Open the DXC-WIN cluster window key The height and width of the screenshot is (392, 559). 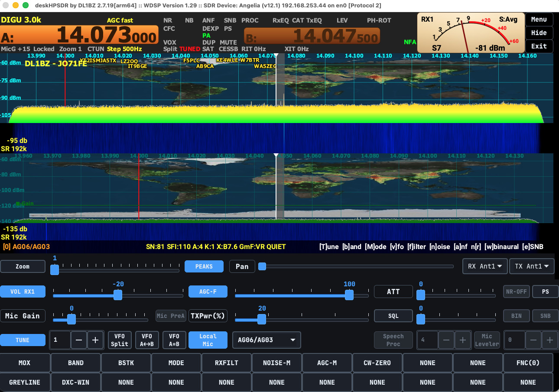(76, 382)
